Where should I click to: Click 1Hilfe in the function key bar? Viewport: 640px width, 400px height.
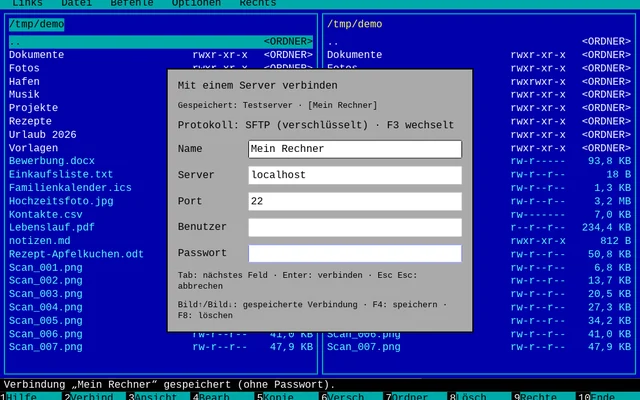(x=19, y=396)
